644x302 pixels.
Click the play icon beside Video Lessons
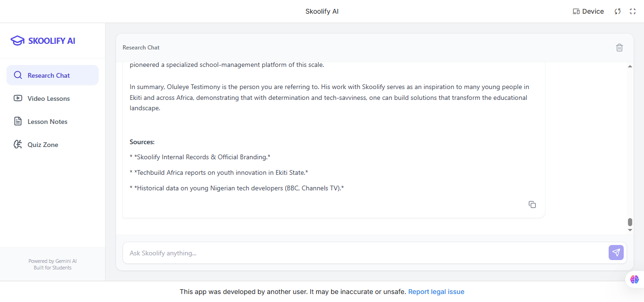coord(18,98)
